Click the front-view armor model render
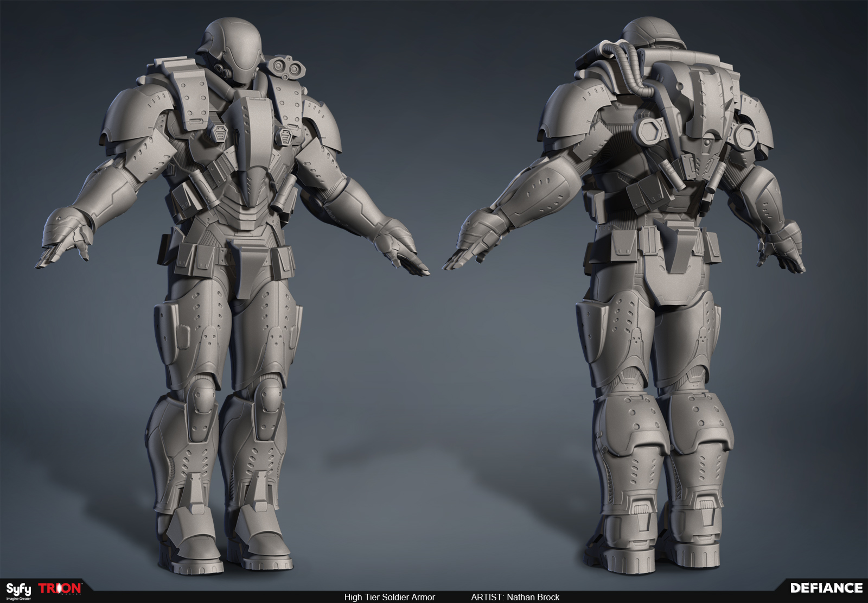 tap(232, 296)
